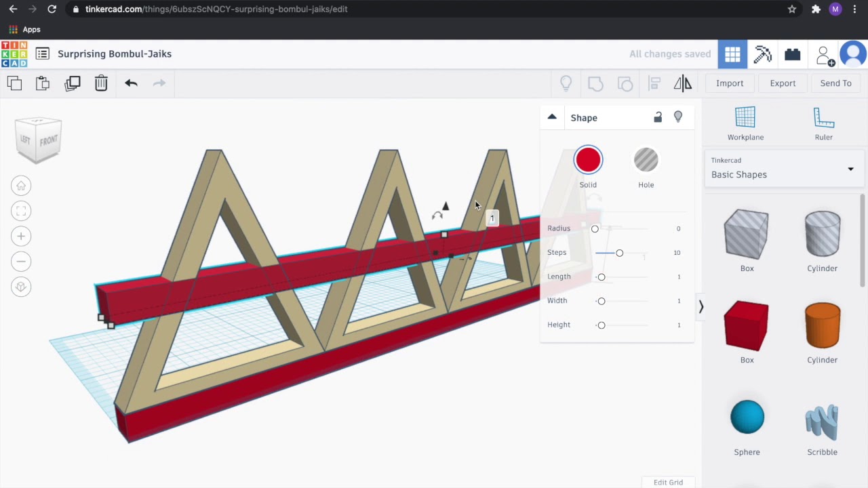Delete the selected shape with the trash icon
Screen dimensions: 868x488
pyautogui.click(x=101, y=83)
